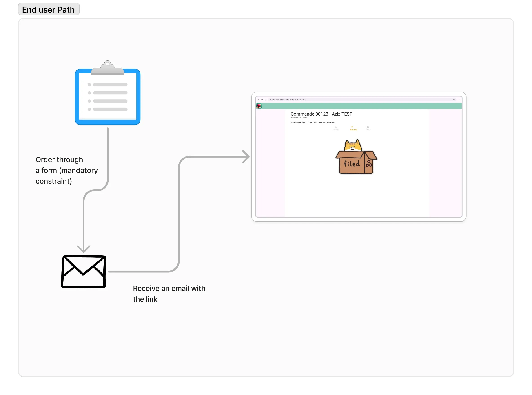Screen dimensions: 532x395
Task: Click the Attribué step label
Action: pos(353,130)
